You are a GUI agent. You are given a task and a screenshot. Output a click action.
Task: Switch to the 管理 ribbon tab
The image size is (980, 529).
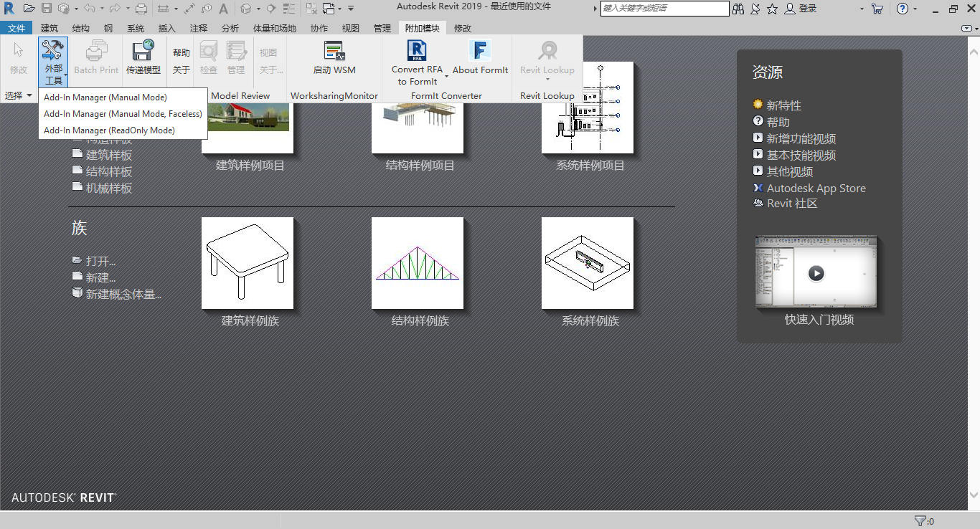382,28
